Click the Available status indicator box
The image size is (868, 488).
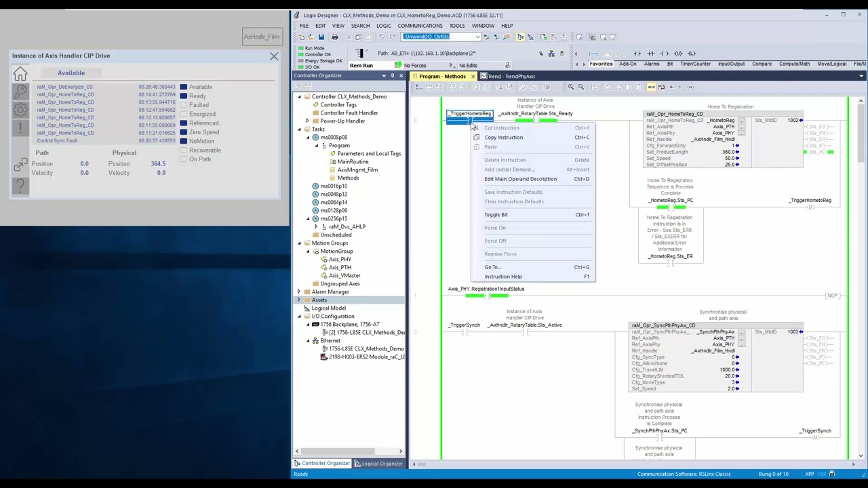[x=183, y=87]
